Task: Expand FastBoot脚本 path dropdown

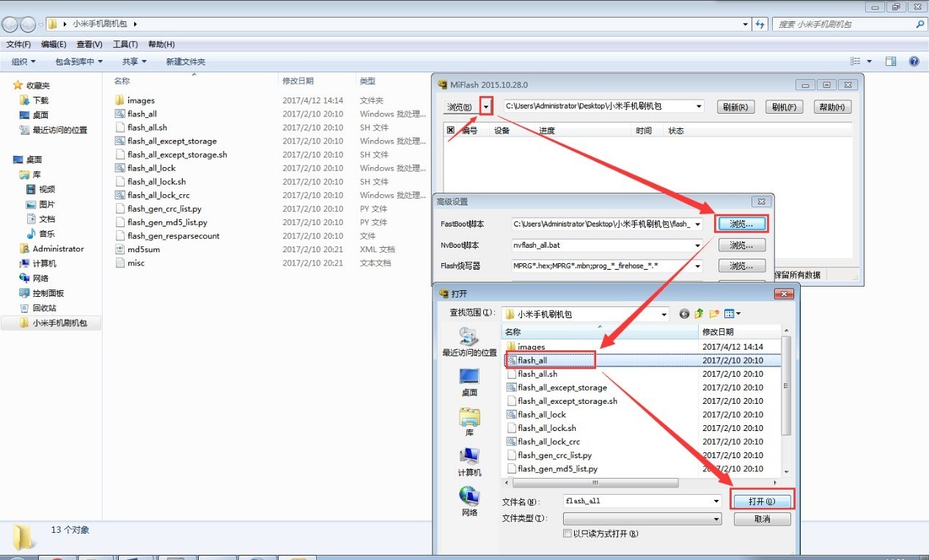Action: [x=697, y=224]
